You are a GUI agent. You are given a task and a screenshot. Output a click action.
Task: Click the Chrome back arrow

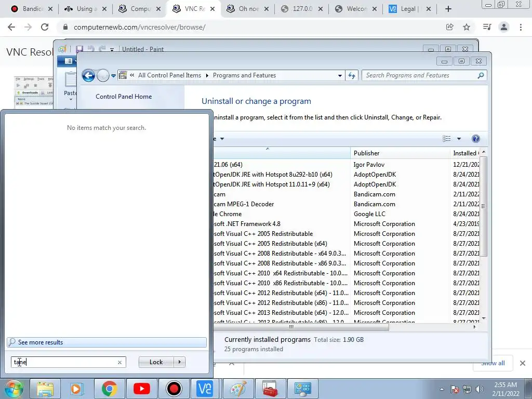coord(11,27)
